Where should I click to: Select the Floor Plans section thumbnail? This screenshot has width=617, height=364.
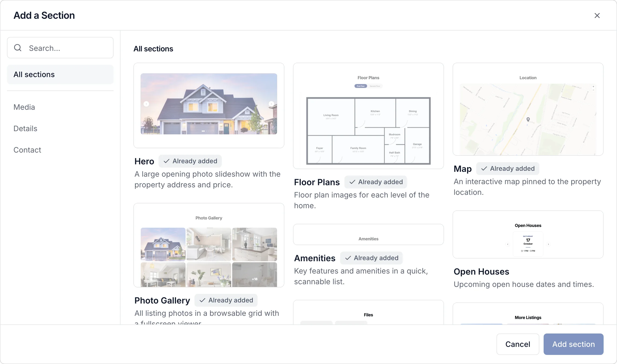coord(368,116)
